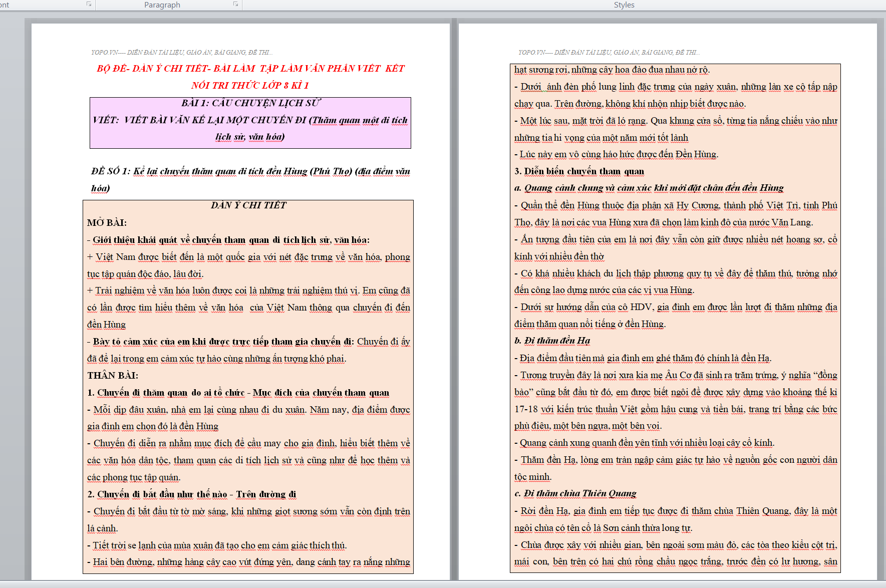Click the line 'Bày tỏ cảm xúc của em khi được trực tiếp'
886x588 pixels.
pyautogui.click(x=248, y=342)
